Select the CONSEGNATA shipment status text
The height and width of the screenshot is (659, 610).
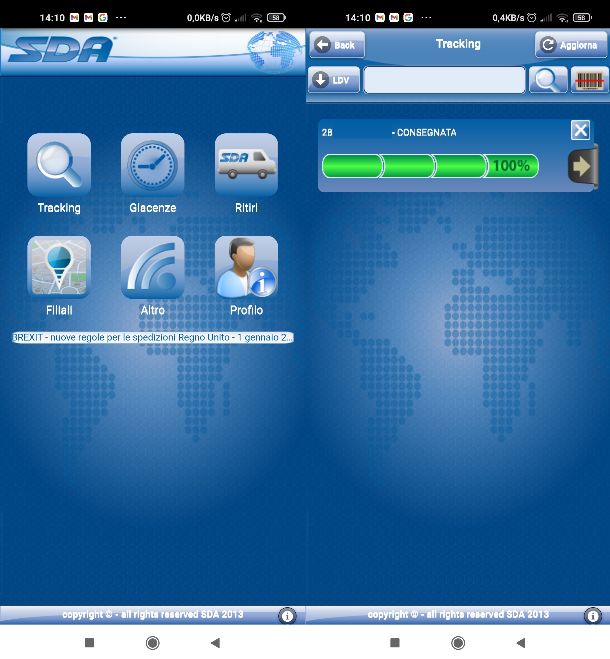(x=426, y=133)
